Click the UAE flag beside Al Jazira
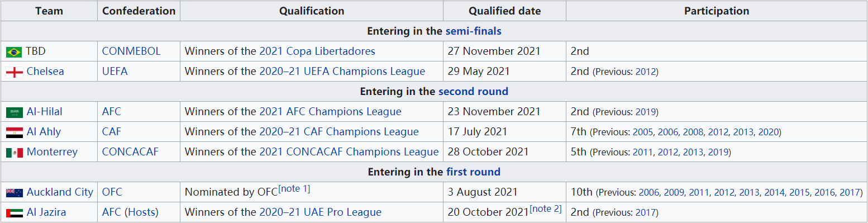 click(14, 213)
